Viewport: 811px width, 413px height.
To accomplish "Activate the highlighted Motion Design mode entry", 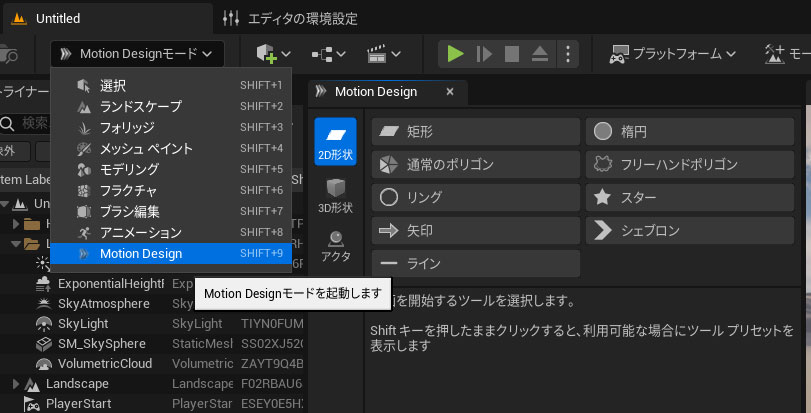I will pos(171,254).
